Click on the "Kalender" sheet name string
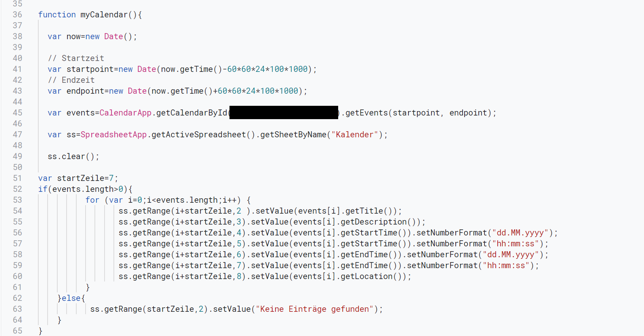Image resolution: width=644 pixels, height=336 pixels. pos(354,134)
